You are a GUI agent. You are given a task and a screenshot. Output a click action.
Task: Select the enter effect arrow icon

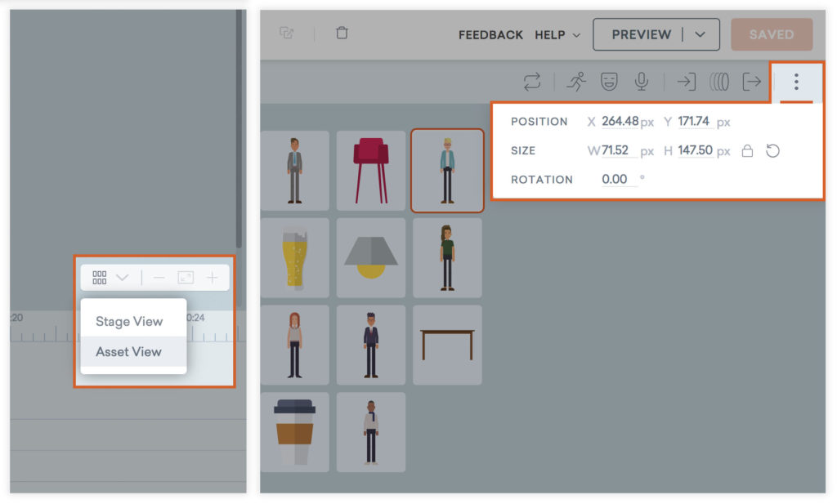687,82
